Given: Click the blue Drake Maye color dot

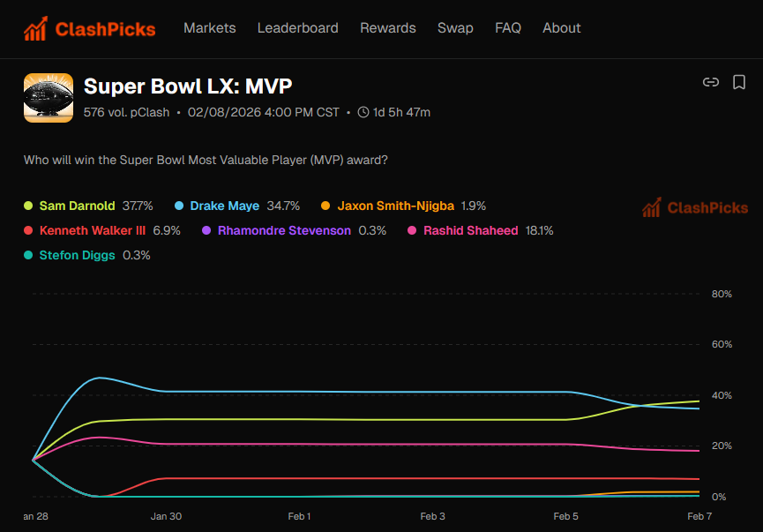Looking at the screenshot, I should pyautogui.click(x=179, y=206).
